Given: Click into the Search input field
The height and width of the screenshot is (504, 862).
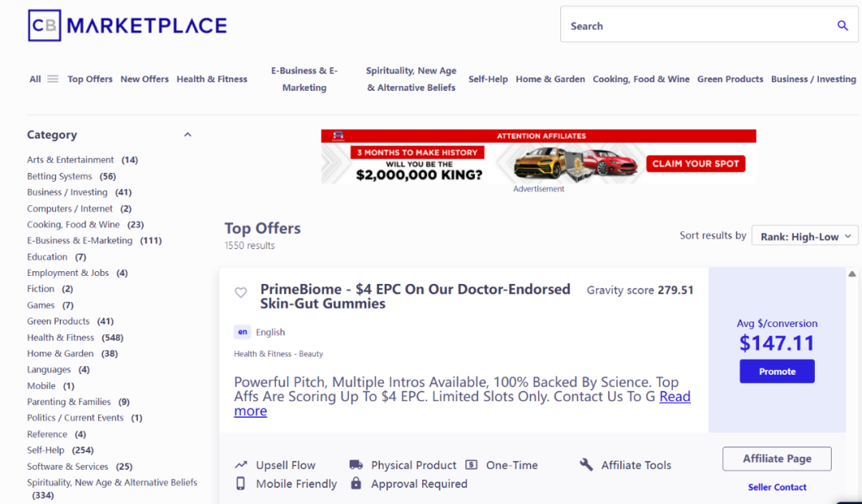Looking at the screenshot, I should point(694,26).
